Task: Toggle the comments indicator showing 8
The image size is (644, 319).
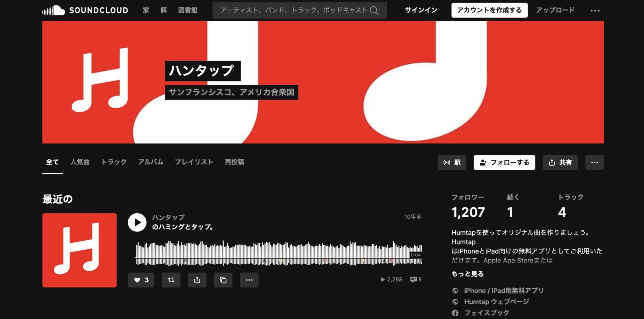Action: (415, 279)
